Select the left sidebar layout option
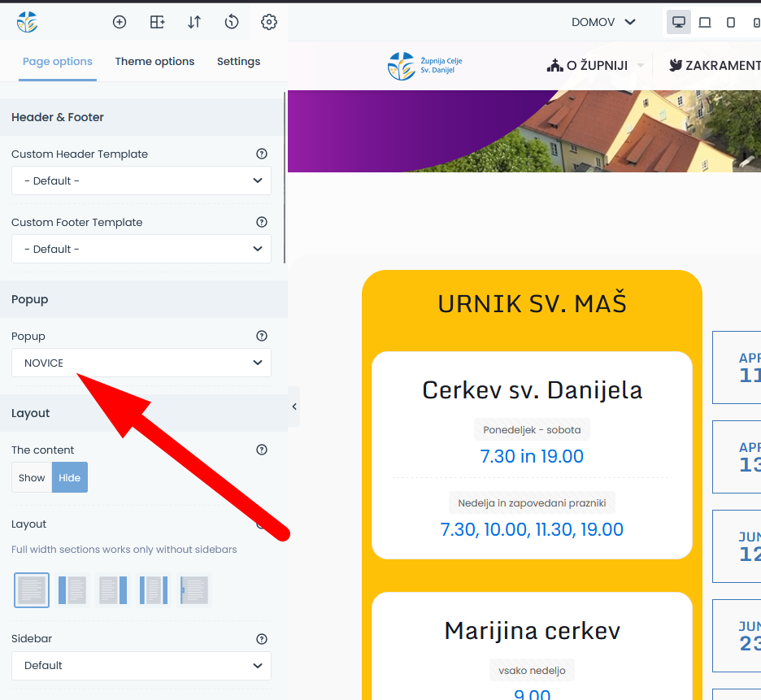This screenshot has width=761, height=700. [x=72, y=590]
